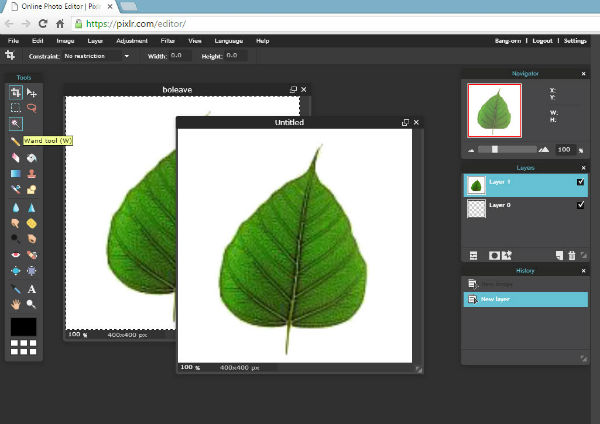Select the Blur droplet tool
600x424 pixels.
16,208
